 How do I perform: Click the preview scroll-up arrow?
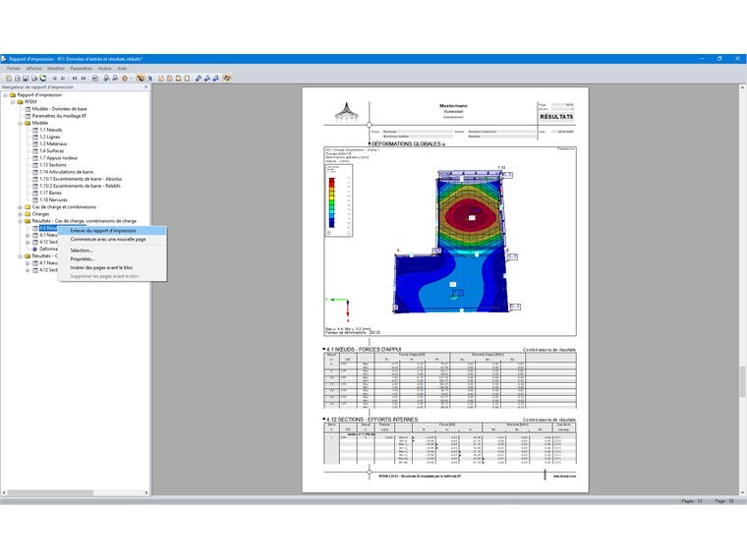742,87
